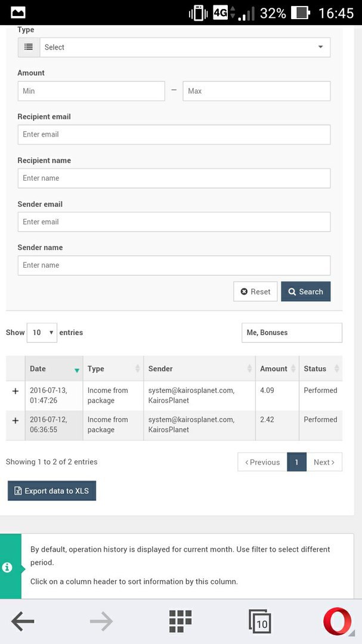This screenshot has width=362, height=644.
Task: Focus the Recipient email field
Action: [174, 135]
